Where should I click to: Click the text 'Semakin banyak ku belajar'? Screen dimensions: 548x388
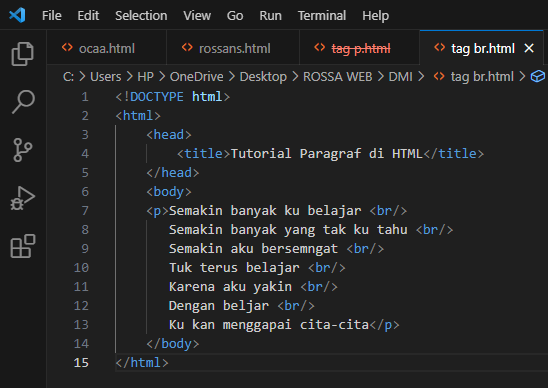click(x=265, y=211)
